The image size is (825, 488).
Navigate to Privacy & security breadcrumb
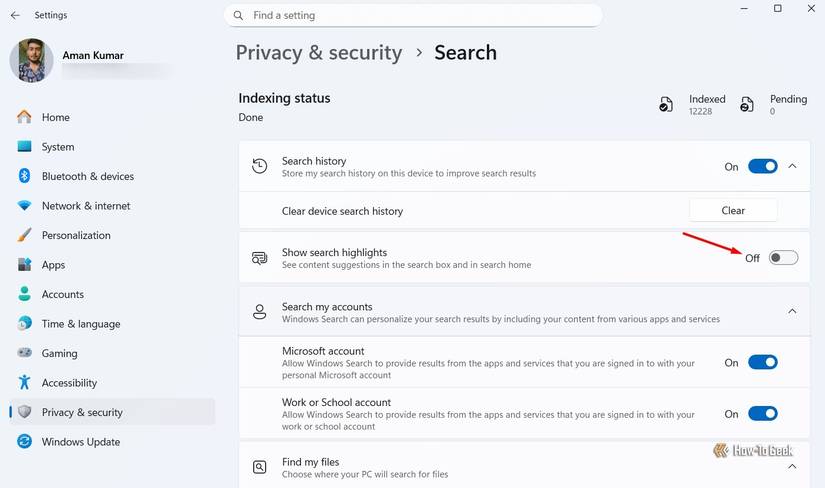pos(318,53)
